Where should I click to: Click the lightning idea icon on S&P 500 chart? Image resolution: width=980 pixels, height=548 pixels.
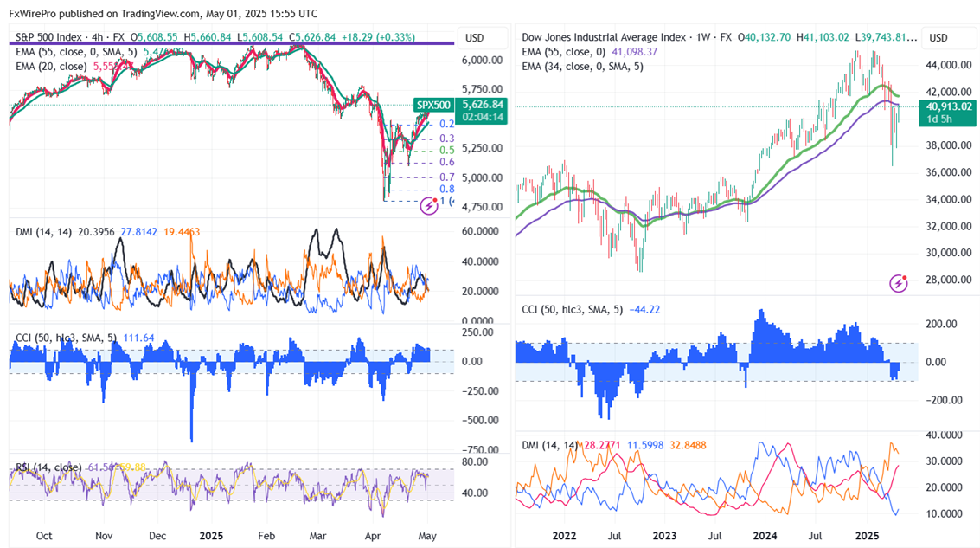pyautogui.click(x=429, y=204)
